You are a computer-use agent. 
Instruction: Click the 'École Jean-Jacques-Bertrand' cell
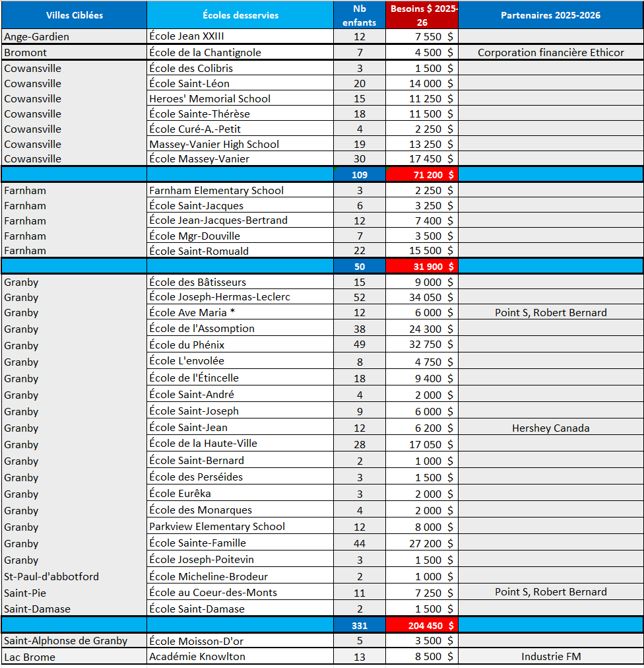tap(240, 220)
